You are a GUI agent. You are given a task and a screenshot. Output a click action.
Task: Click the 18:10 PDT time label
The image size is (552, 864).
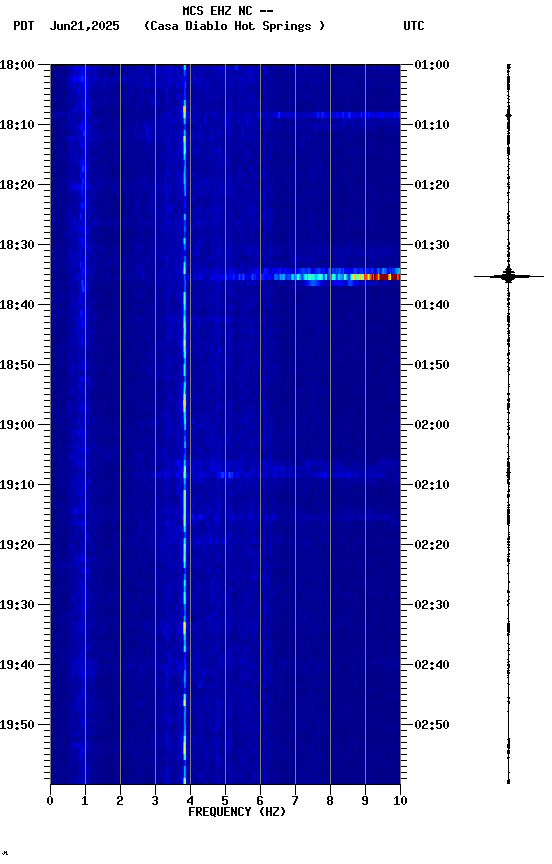point(17,125)
